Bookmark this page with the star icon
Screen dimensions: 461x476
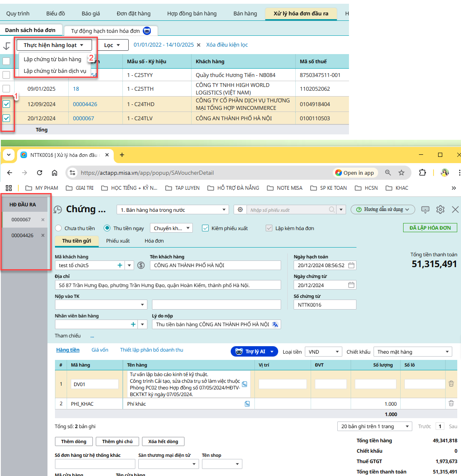tap(401, 173)
